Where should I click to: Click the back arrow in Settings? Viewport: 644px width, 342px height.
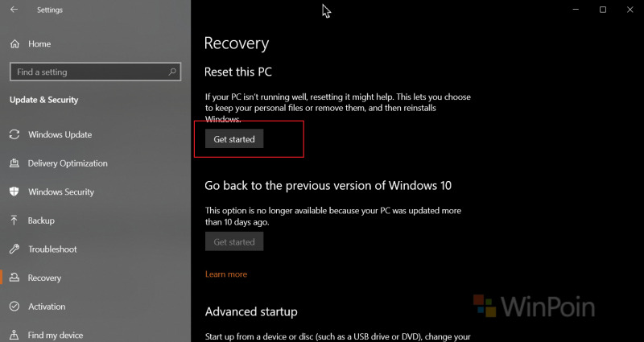pos(14,10)
